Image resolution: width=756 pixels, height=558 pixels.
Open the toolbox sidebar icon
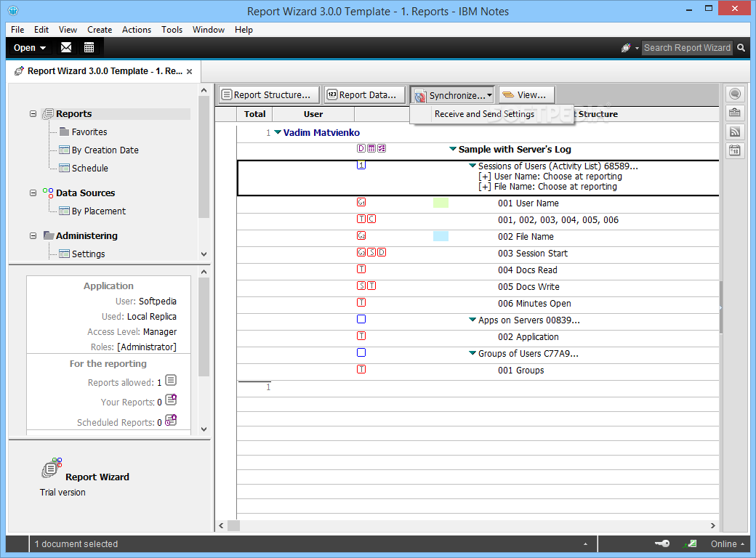(x=735, y=113)
